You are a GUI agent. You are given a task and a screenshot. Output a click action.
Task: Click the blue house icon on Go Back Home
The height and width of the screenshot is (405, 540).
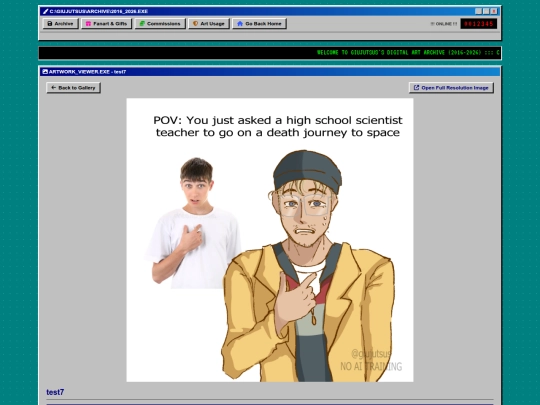(240, 24)
